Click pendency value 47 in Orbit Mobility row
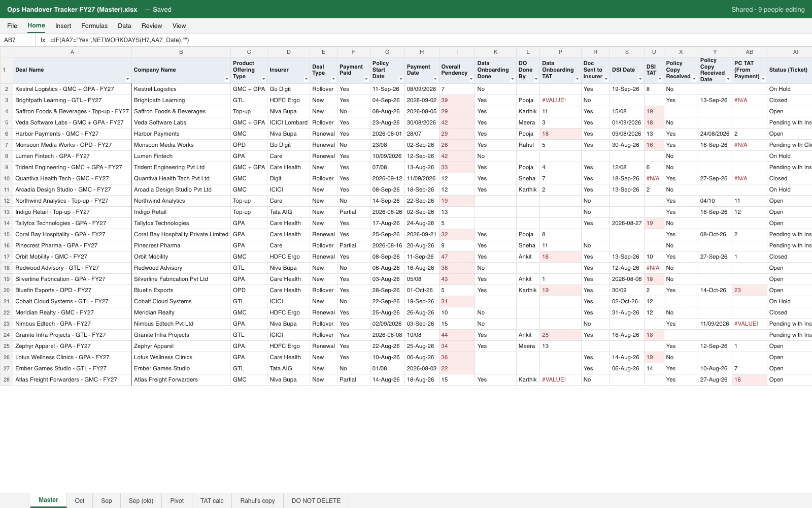The width and height of the screenshot is (812, 508). (x=457, y=257)
